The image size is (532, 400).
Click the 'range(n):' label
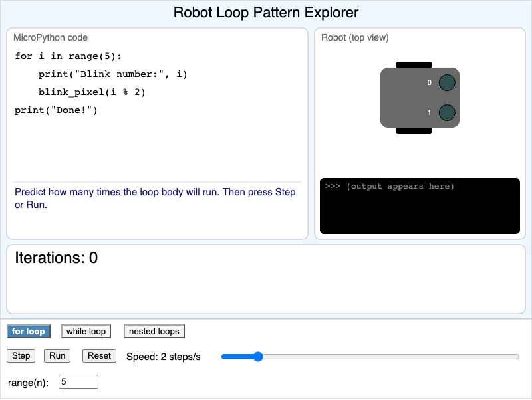(x=28, y=383)
